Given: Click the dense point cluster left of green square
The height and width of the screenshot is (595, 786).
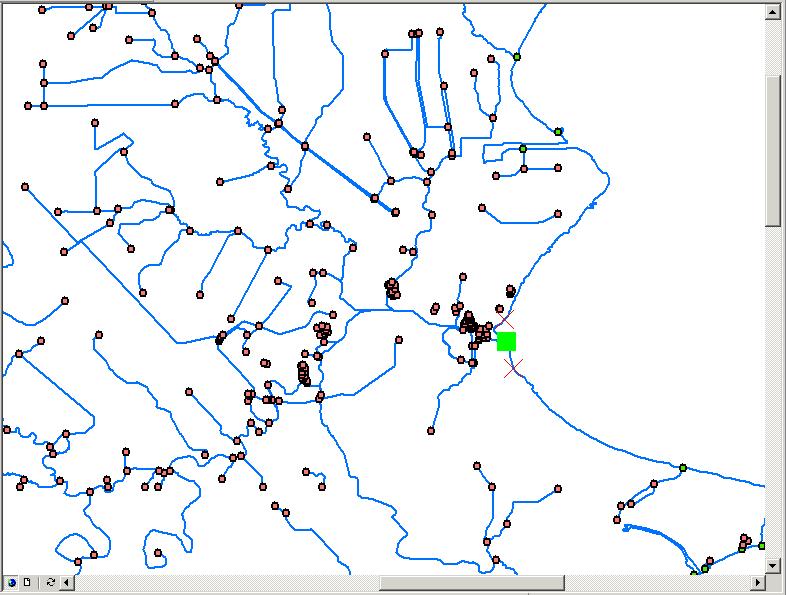Looking at the screenshot, I should pyautogui.click(x=472, y=325).
